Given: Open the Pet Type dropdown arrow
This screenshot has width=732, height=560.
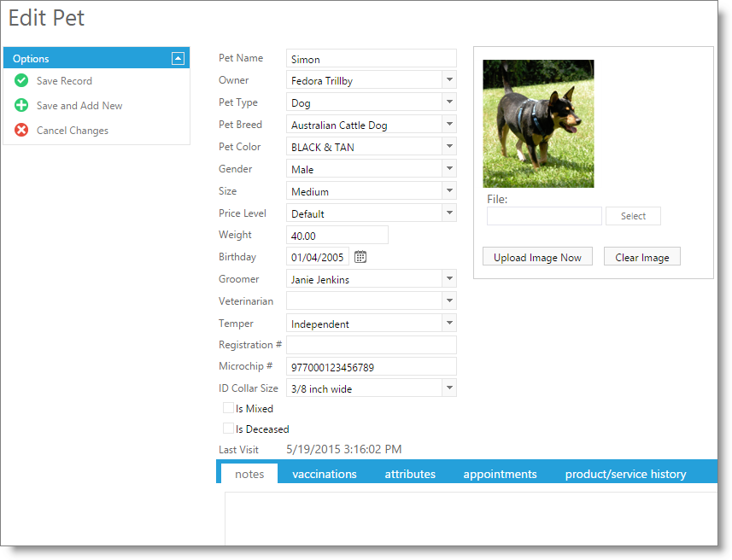Looking at the screenshot, I should point(449,102).
